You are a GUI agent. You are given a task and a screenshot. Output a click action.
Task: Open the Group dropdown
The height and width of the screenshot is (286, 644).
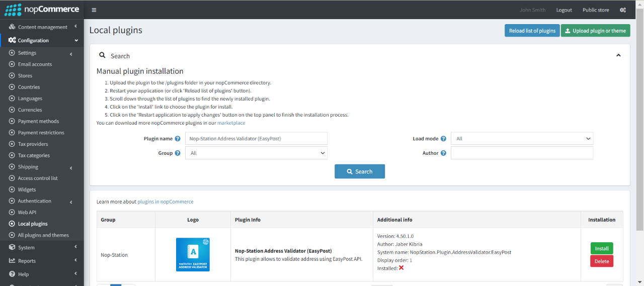pyautogui.click(x=256, y=153)
